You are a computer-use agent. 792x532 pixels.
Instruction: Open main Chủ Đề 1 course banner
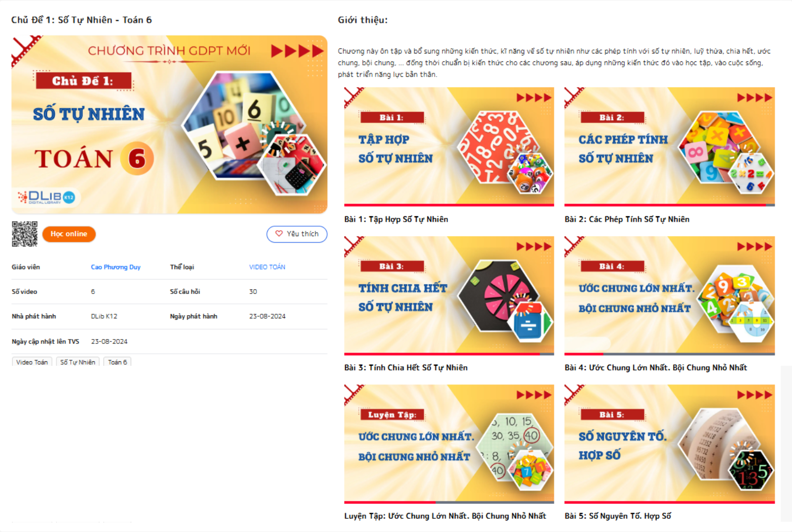[169, 124]
